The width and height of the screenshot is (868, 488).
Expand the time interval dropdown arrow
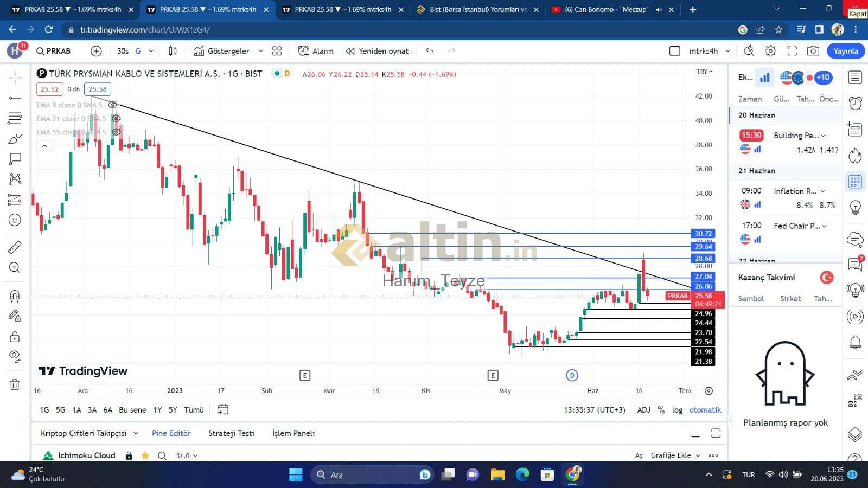pyautogui.click(x=151, y=51)
